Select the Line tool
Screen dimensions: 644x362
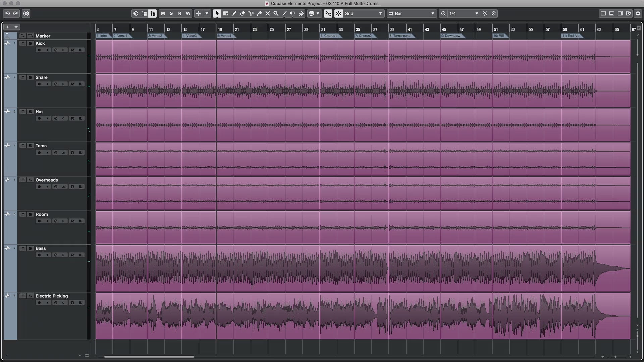click(284, 13)
